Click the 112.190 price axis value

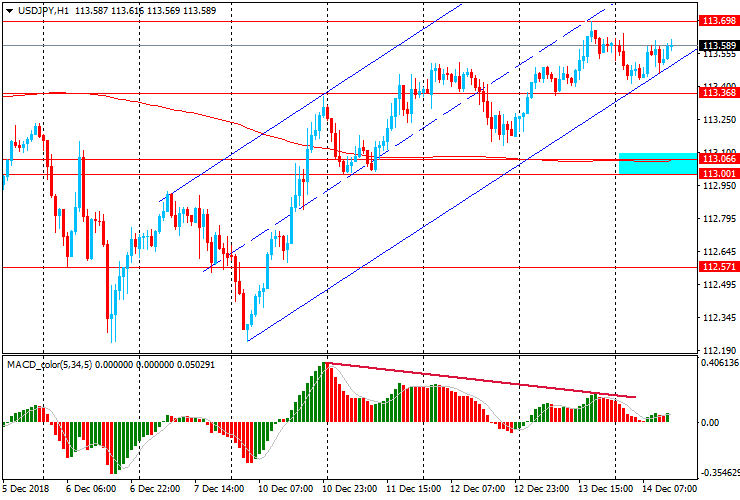tap(719, 350)
